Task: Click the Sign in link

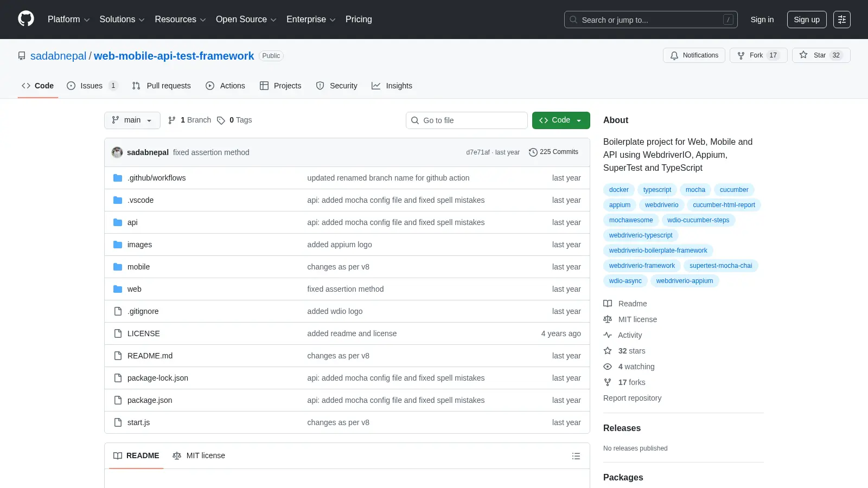Action: [x=762, y=20]
